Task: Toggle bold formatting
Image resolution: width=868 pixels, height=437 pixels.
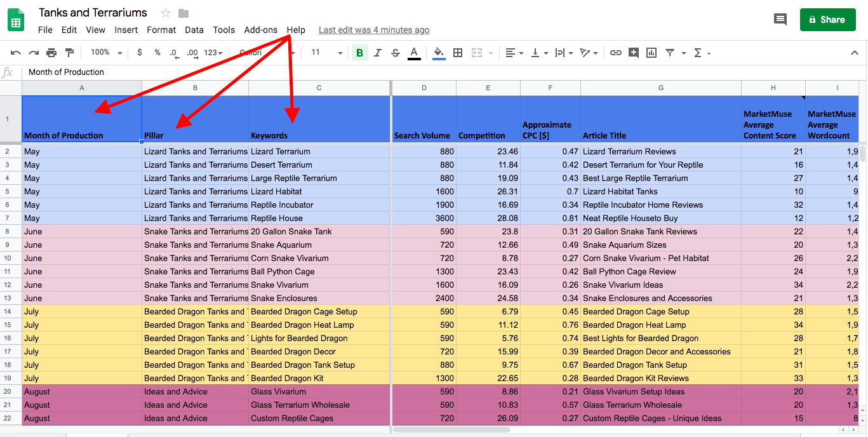Action: [360, 53]
